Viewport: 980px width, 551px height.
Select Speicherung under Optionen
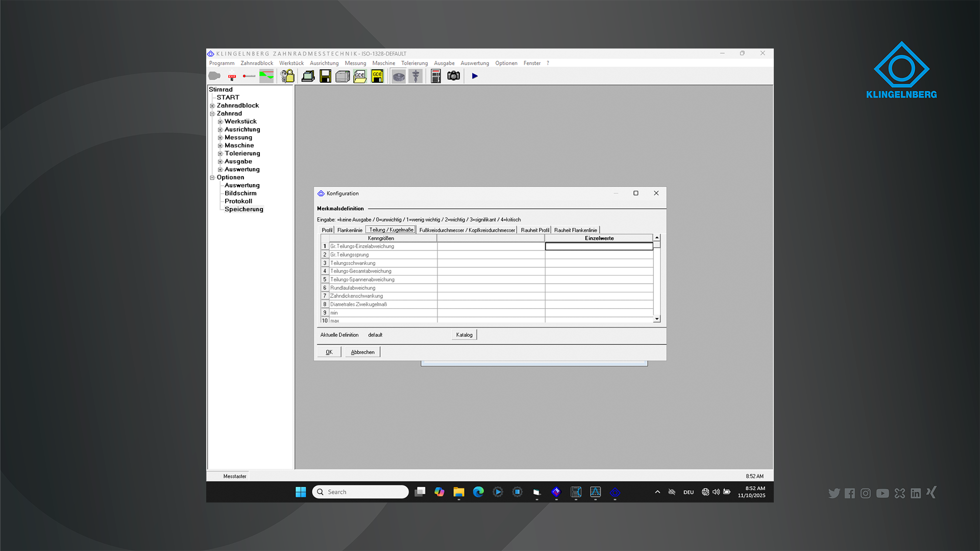[244, 209]
